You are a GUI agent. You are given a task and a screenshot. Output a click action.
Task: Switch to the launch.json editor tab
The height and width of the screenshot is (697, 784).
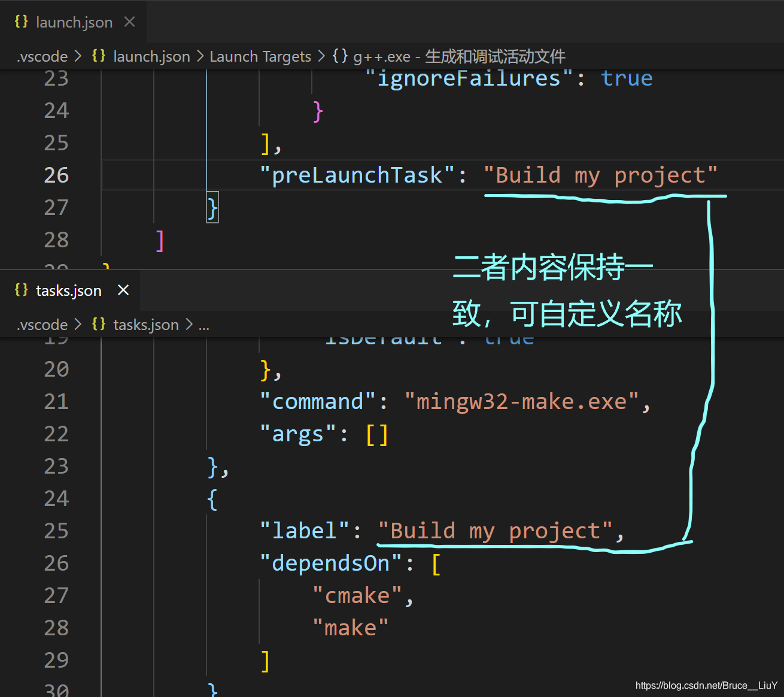click(x=73, y=22)
